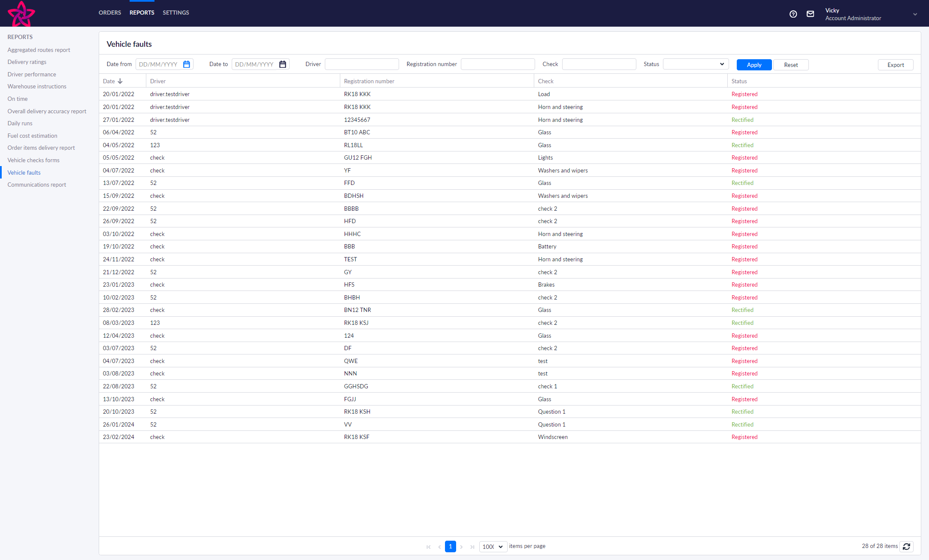Go to previous page arrow
The image size is (929, 560).
[439, 547]
